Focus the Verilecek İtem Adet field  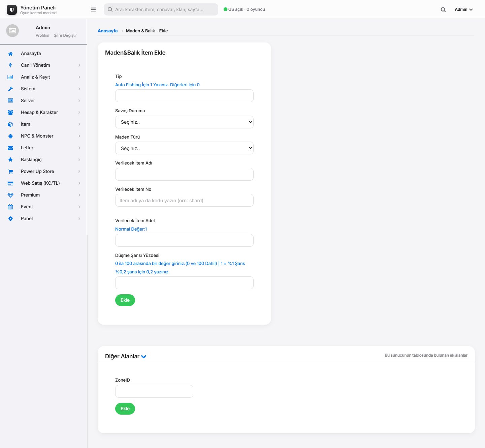point(184,240)
